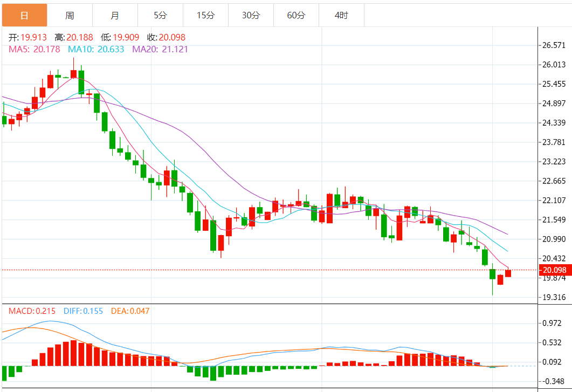Click the 0.972 MACD axis label
572x392 pixels.
(x=552, y=323)
